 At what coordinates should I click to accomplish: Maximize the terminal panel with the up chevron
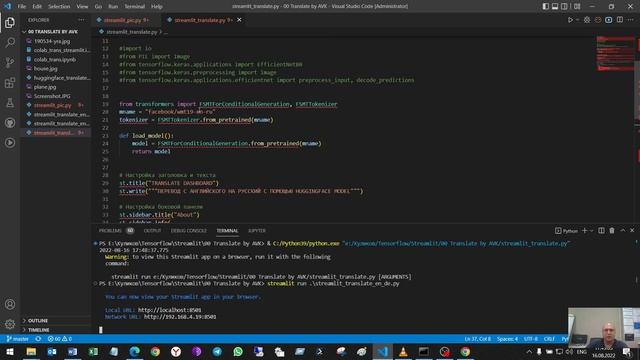(x=622, y=231)
